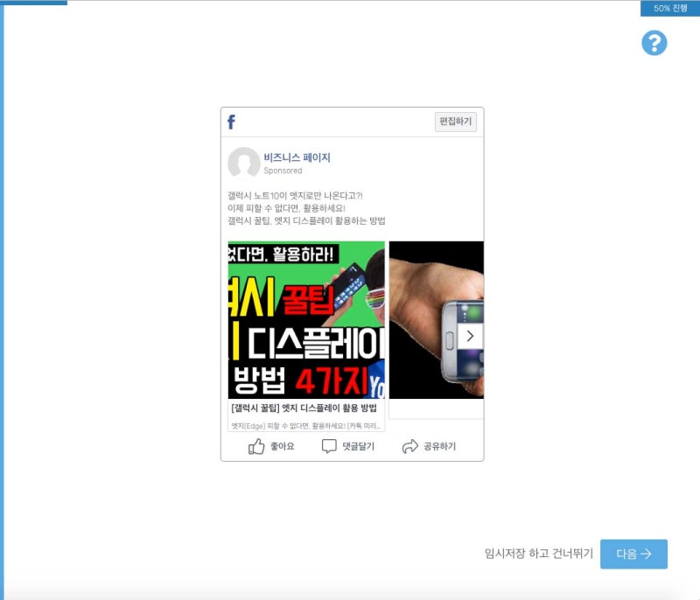Image resolution: width=700 pixels, height=600 pixels.
Task: Click the ad line mentioning 갤럭시 노트10
Action: tap(295, 195)
